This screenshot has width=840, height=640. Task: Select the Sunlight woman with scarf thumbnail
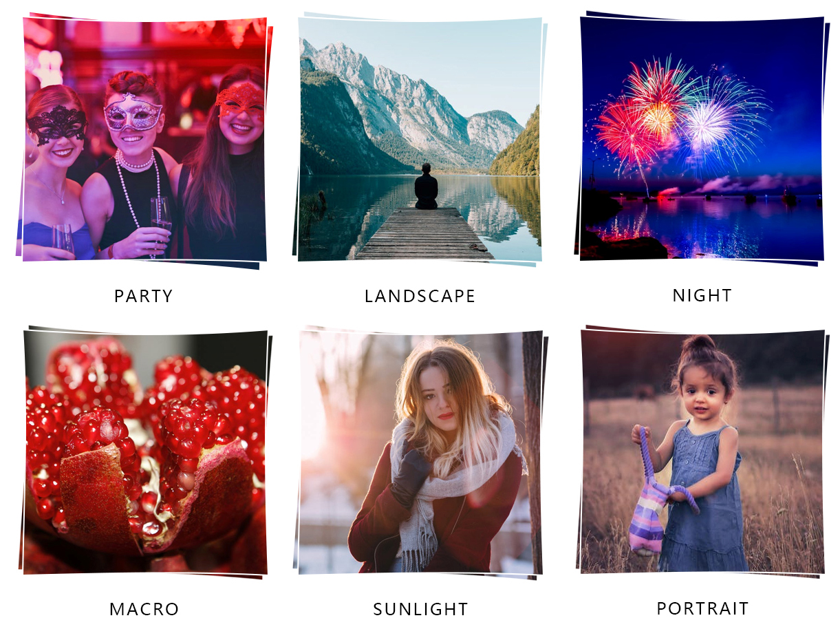(x=420, y=453)
